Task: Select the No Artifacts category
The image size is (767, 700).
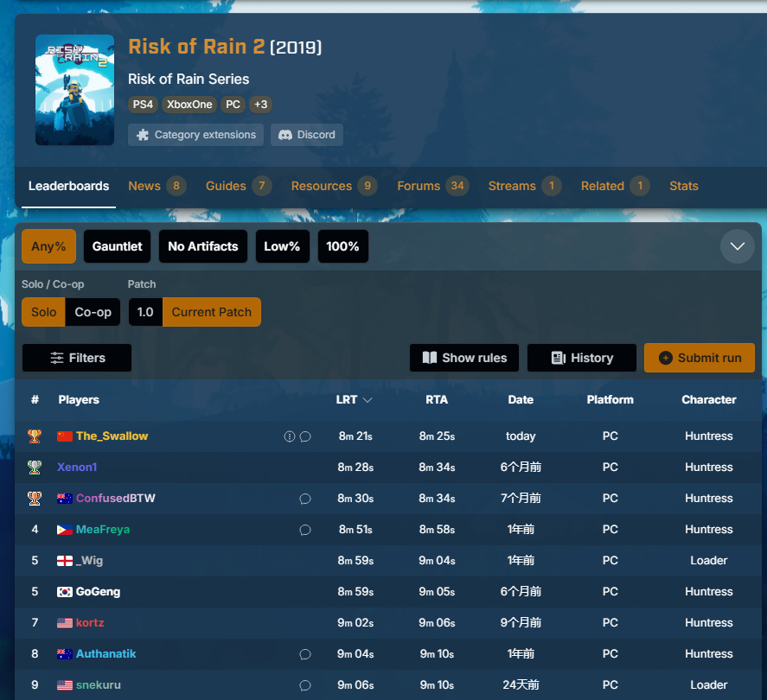Action: 203,246
